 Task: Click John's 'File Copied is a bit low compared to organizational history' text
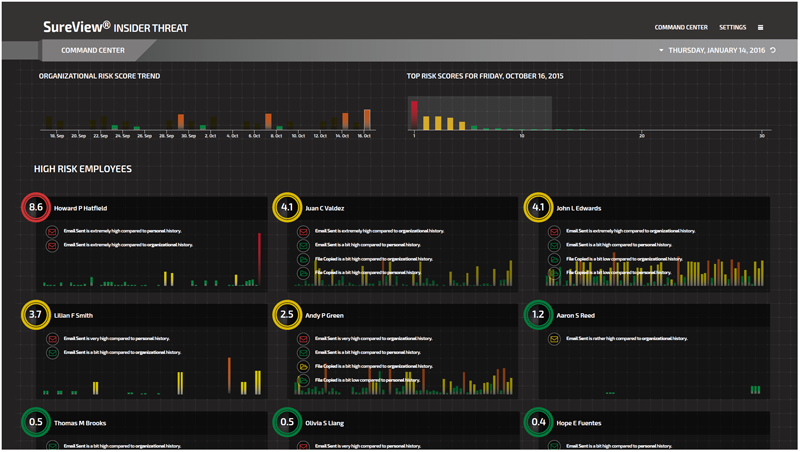coord(624,259)
